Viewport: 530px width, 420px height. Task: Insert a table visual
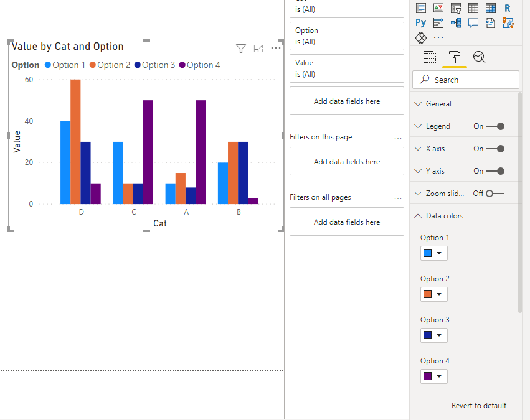473,7
